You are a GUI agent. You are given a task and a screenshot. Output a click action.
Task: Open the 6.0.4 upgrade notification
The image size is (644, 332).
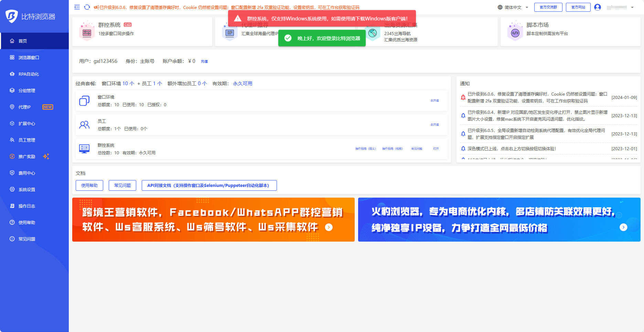[x=549, y=116]
